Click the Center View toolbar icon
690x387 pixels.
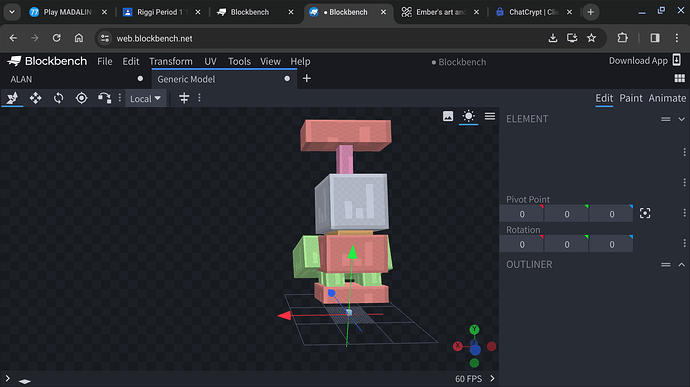184,98
